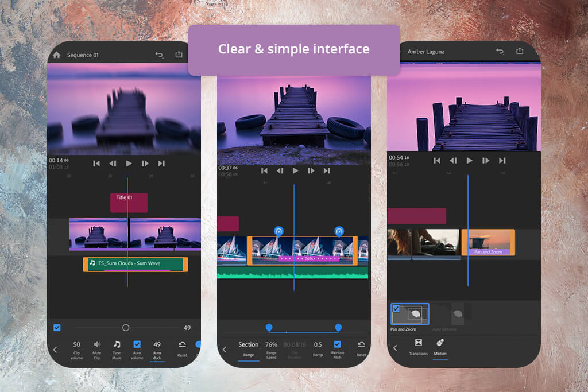Reset audio settings in Sequence 01 phone
588x392 pixels.
182,350
